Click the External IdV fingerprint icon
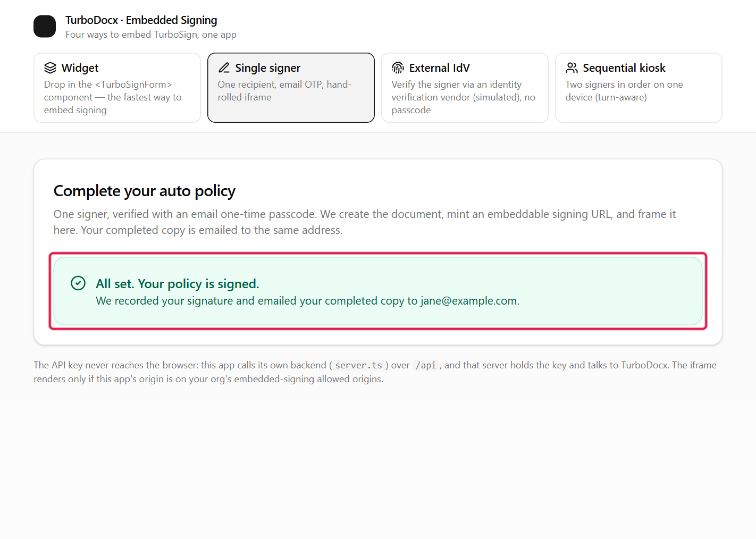The height and width of the screenshot is (539, 756). click(x=398, y=68)
